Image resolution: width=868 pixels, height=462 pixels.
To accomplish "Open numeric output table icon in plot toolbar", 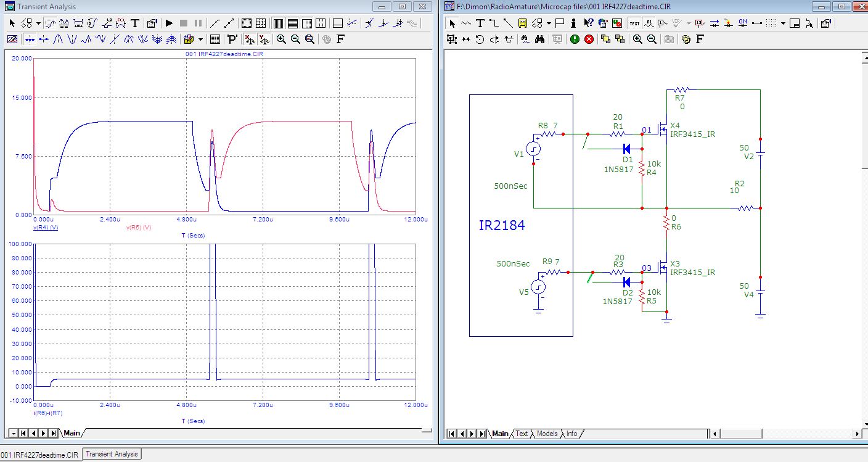I will (x=215, y=39).
